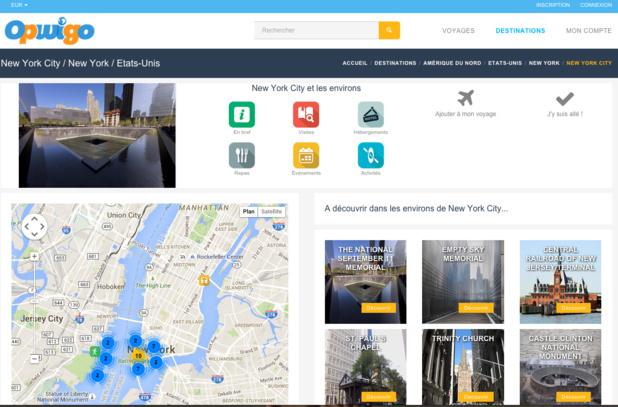Click Statue of Liberty National Monument label
Image resolution: width=618 pixels, height=407 pixels.
tap(64, 396)
